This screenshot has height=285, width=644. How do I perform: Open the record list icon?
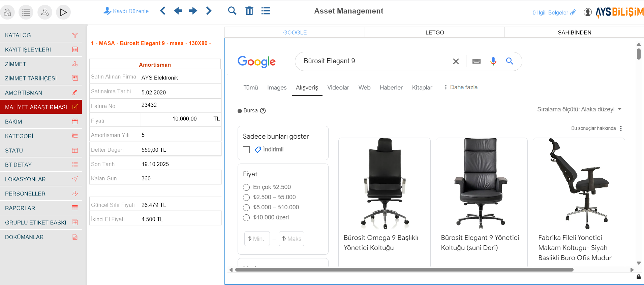pyautogui.click(x=266, y=11)
